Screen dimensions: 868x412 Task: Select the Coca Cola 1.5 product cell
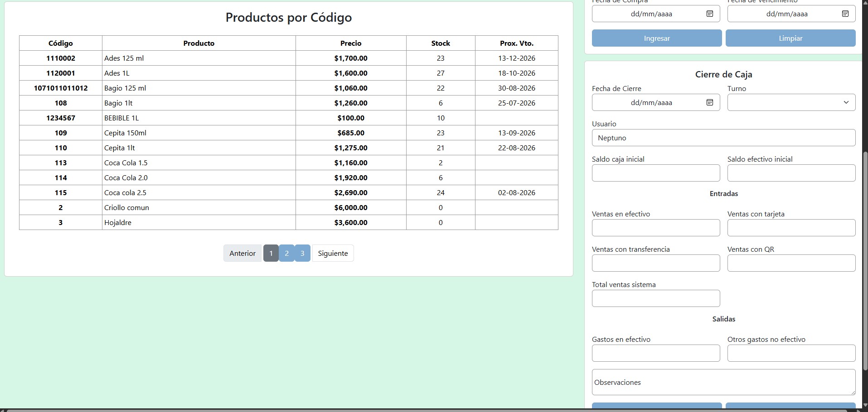click(x=199, y=163)
